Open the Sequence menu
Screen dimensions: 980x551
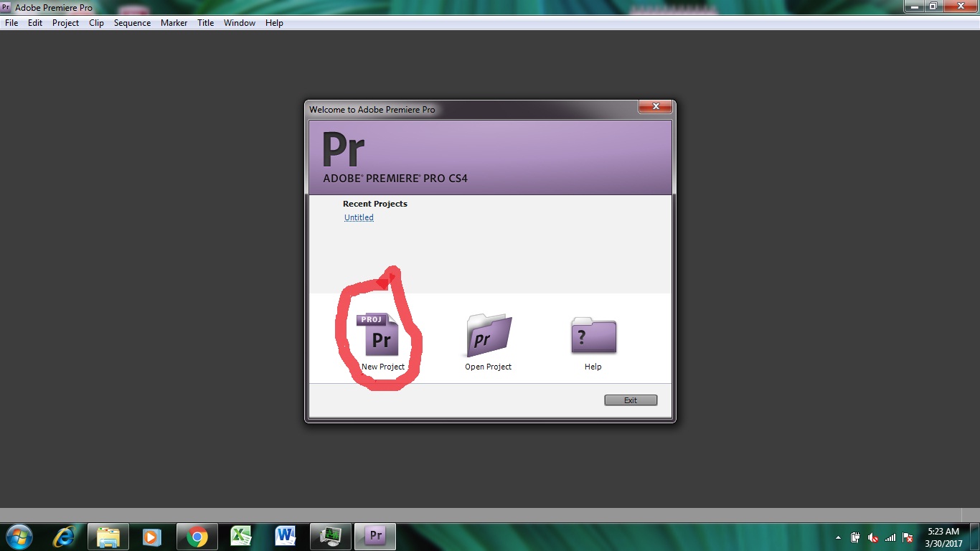(132, 23)
